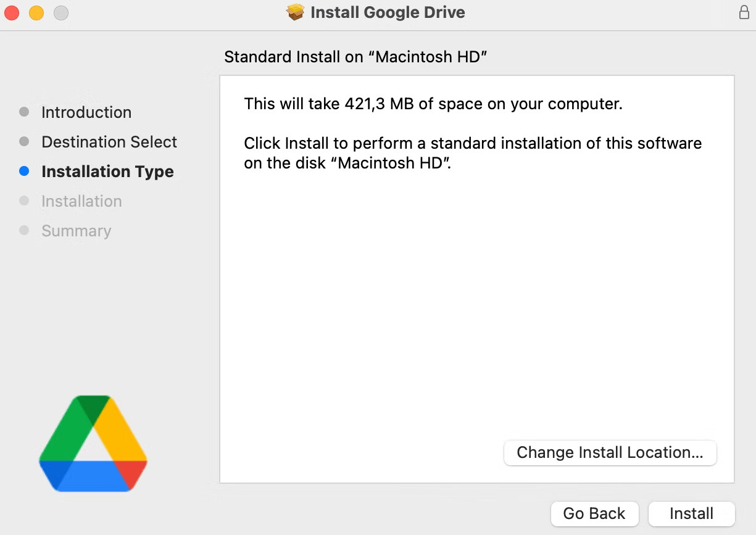Select the Introduction step in sidebar
This screenshot has width=756, height=535.
pyautogui.click(x=86, y=112)
